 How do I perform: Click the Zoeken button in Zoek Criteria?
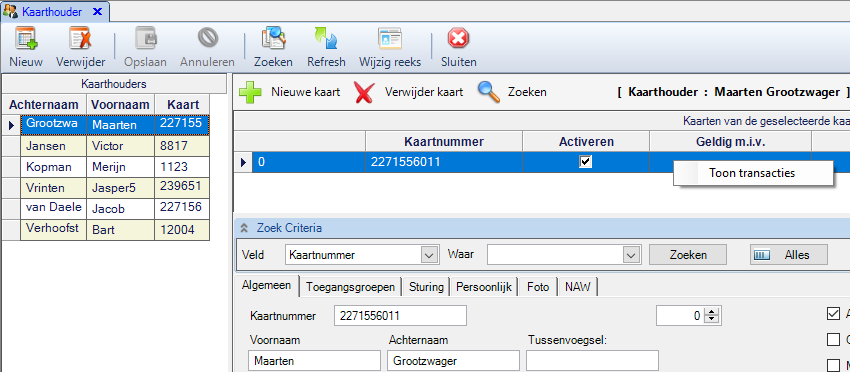click(688, 254)
